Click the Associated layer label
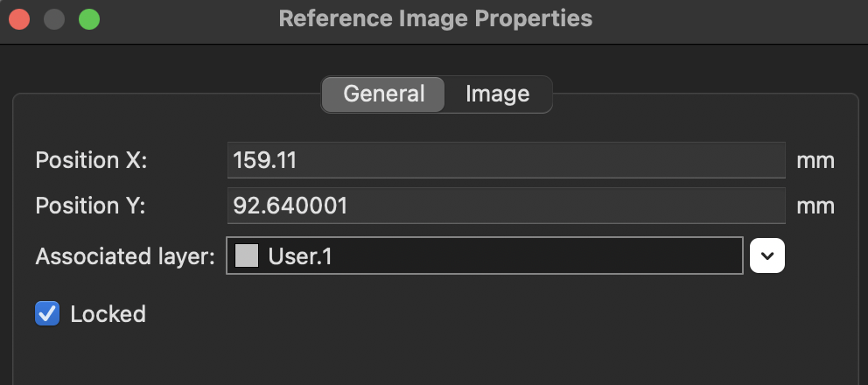The image size is (868, 385). (125, 256)
